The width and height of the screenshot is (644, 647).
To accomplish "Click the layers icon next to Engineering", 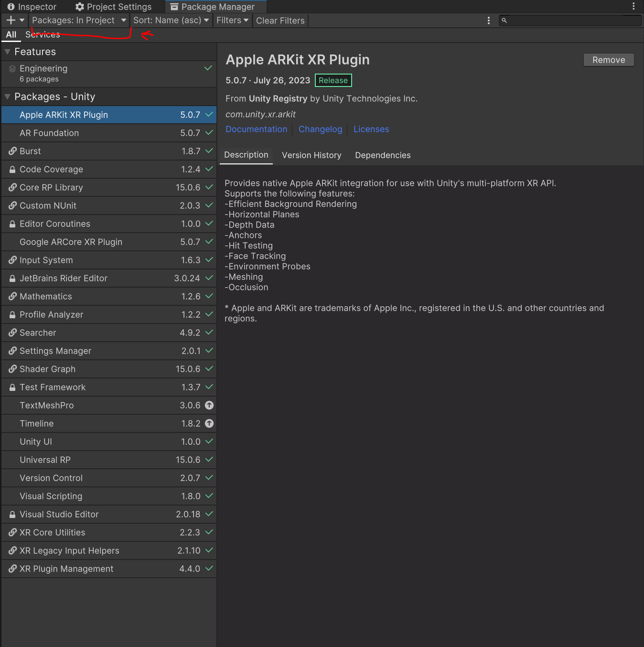I will (x=12, y=69).
